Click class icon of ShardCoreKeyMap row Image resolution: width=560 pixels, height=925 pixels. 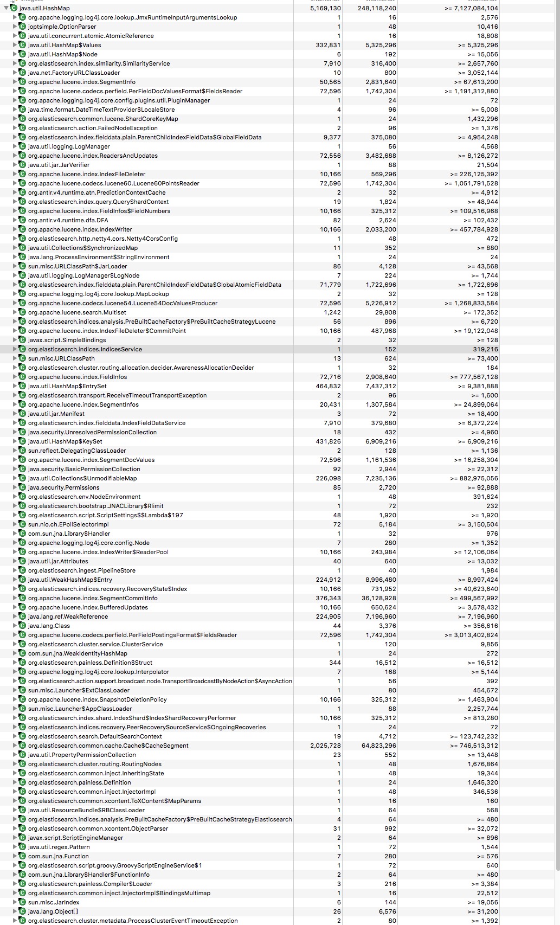click(x=22, y=119)
